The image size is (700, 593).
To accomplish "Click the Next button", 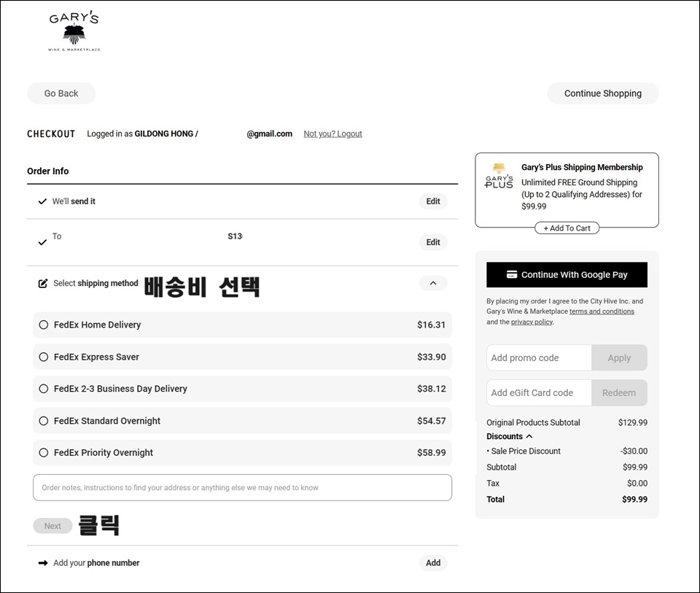I will point(52,526).
